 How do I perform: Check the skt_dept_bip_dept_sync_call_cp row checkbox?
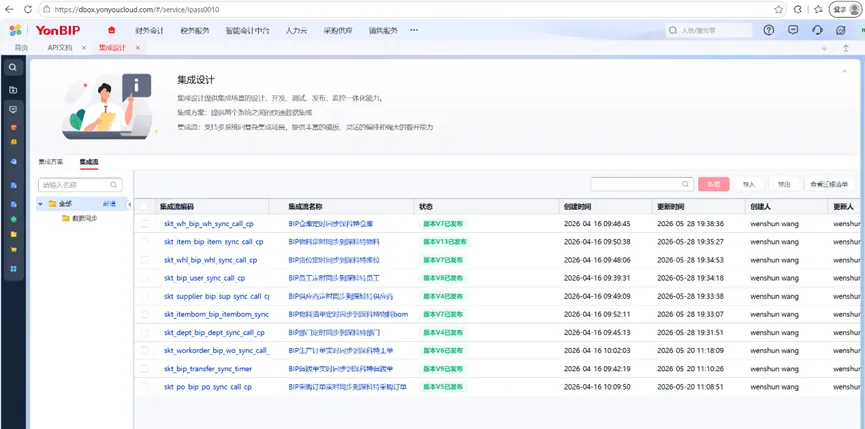pos(145,333)
